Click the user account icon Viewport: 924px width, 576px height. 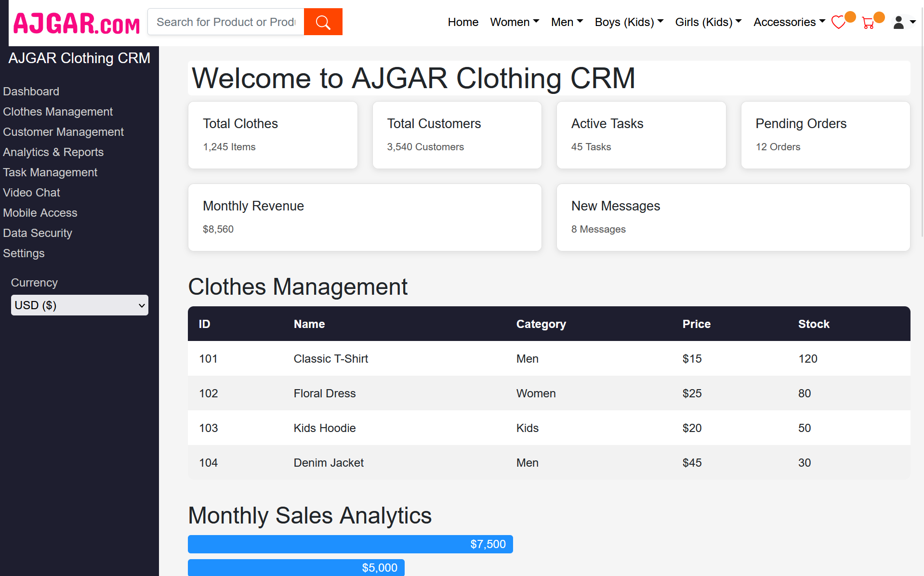898,23
